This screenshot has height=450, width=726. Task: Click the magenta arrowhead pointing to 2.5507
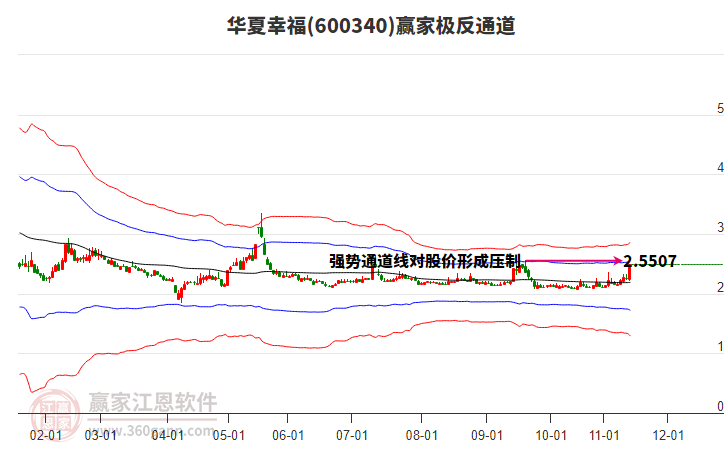click(x=618, y=261)
